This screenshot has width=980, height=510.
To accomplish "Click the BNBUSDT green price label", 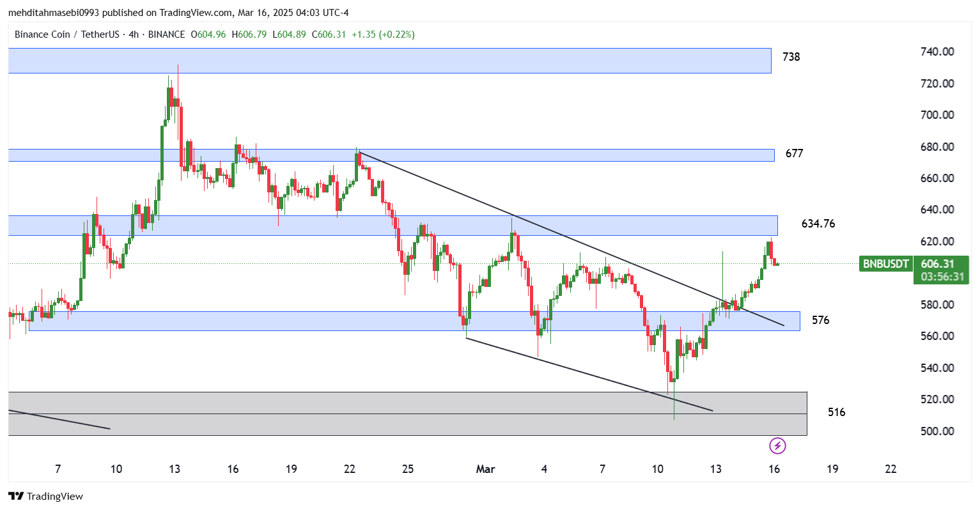I will point(885,263).
